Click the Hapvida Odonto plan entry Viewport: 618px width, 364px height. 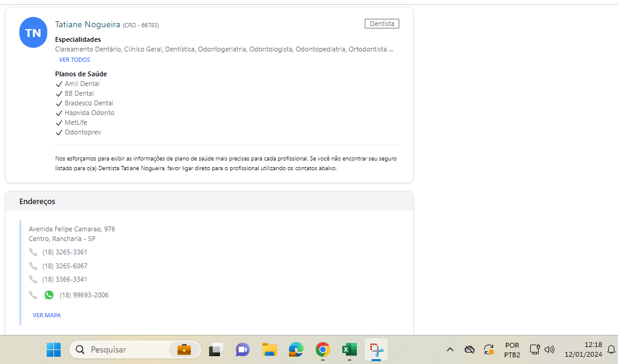coord(90,113)
